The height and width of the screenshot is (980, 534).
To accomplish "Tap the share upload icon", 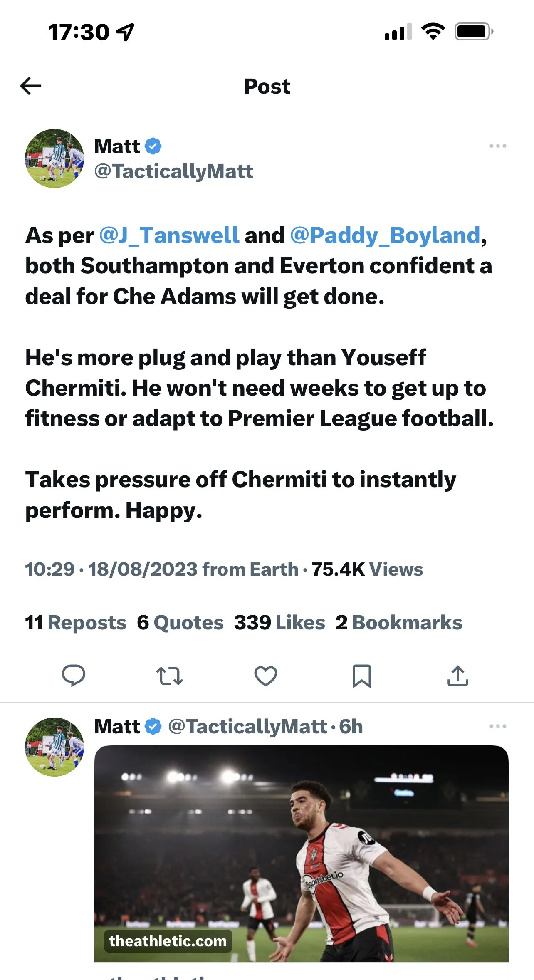I will click(x=457, y=676).
